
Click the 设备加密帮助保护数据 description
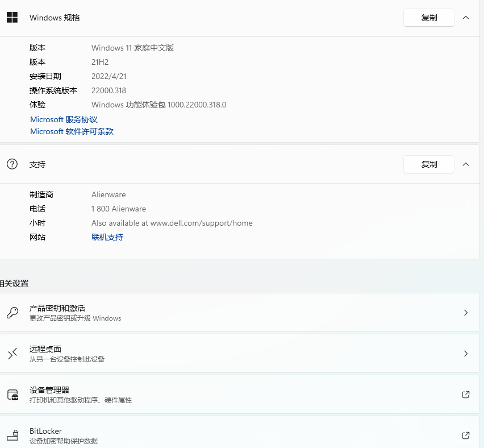click(64, 441)
